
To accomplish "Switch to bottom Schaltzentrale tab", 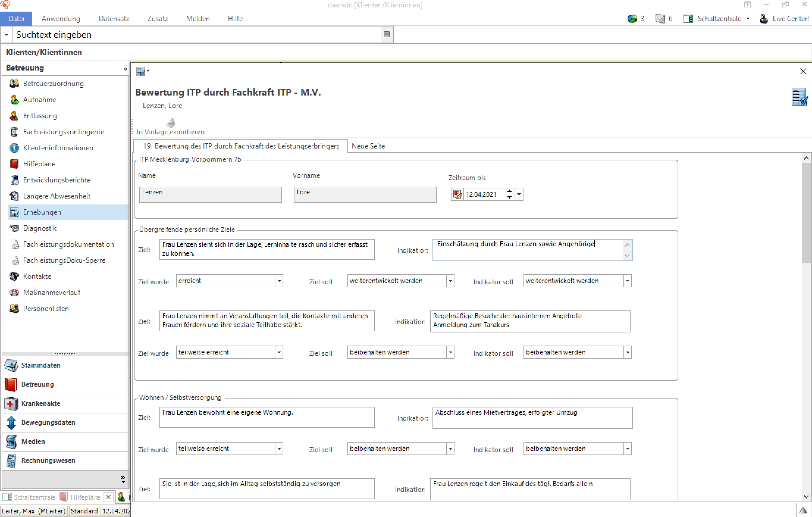I will click(x=30, y=497).
